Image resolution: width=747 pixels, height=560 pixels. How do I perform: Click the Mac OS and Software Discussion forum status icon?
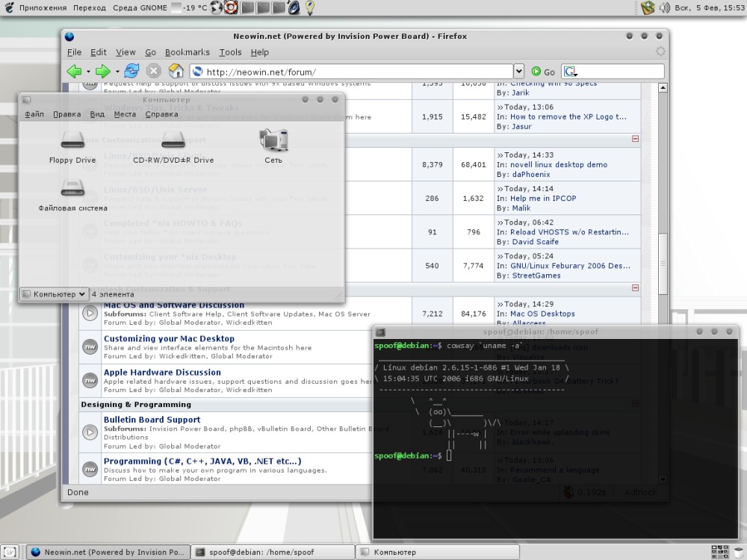point(90,313)
